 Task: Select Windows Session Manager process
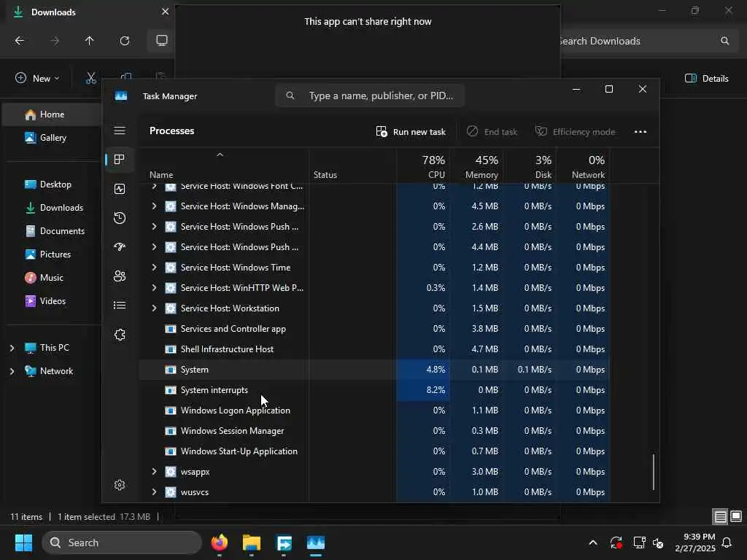point(374,431)
